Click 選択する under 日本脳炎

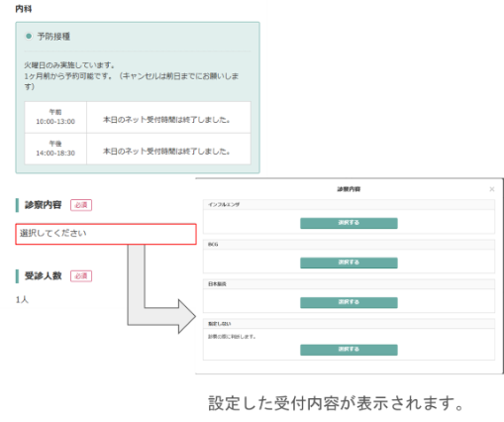coord(349,302)
